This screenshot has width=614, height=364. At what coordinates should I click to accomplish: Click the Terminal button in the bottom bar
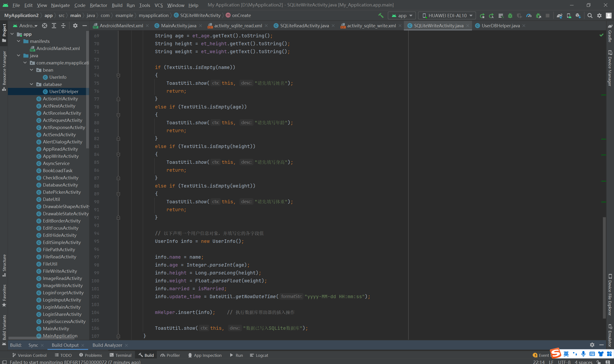pos(121,355)
